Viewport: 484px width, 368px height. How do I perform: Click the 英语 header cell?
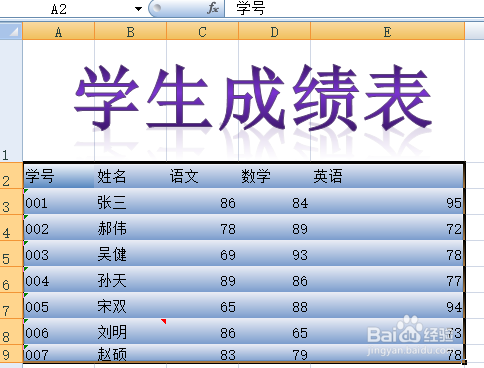point(387,176)
